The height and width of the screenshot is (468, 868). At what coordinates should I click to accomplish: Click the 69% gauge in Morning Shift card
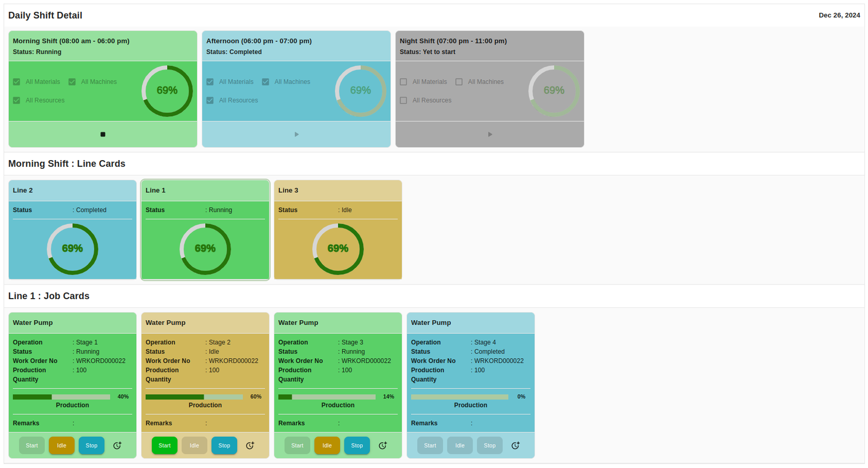pos(167,91)
